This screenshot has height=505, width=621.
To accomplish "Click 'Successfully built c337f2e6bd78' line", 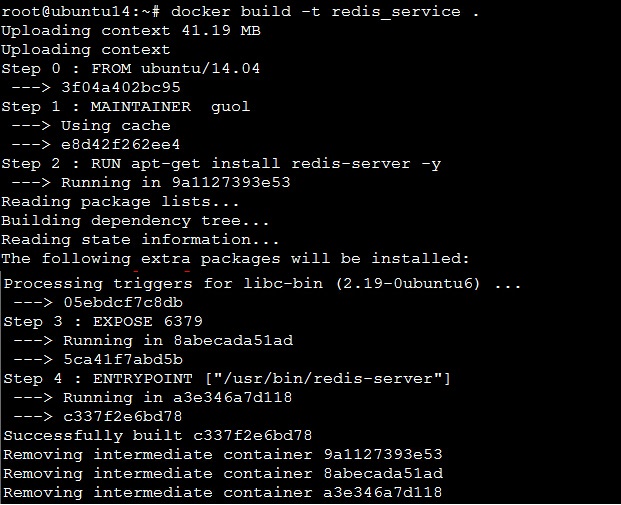I will [x=158, y=436].
